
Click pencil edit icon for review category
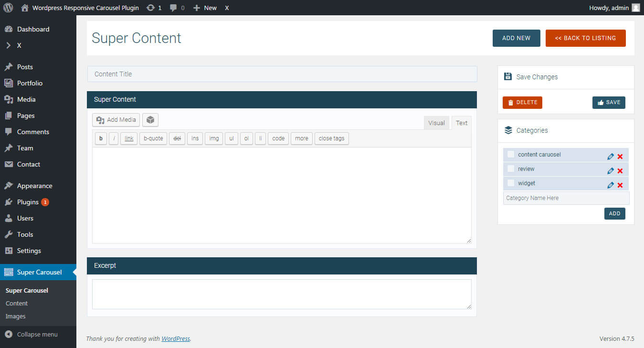(610, 171)
